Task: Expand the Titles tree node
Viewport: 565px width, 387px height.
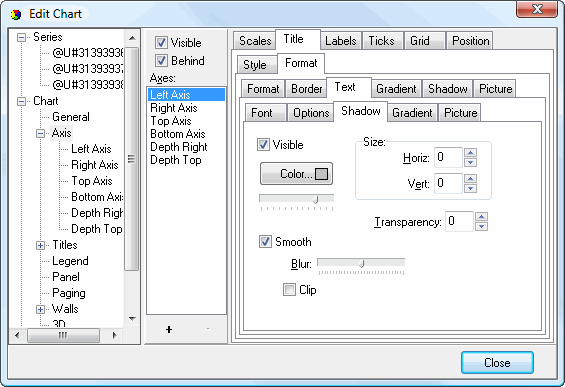Action: tap(40, 245)
